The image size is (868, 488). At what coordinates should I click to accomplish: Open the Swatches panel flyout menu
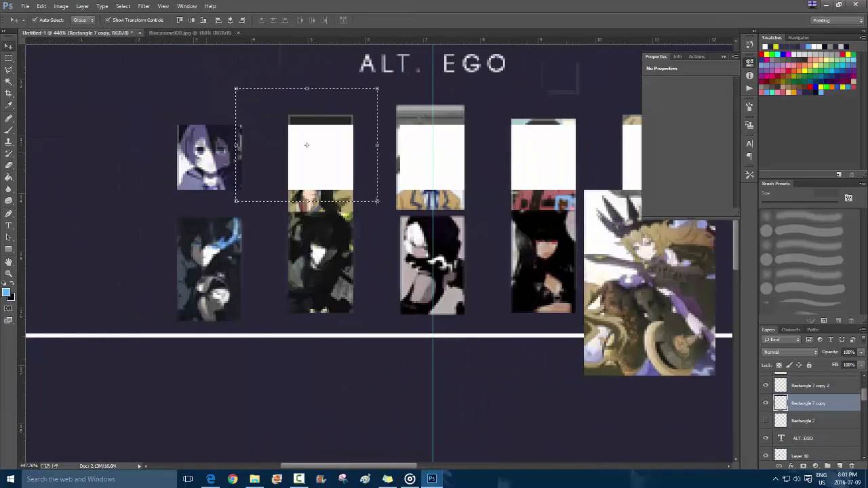click(x=863, y=38)
